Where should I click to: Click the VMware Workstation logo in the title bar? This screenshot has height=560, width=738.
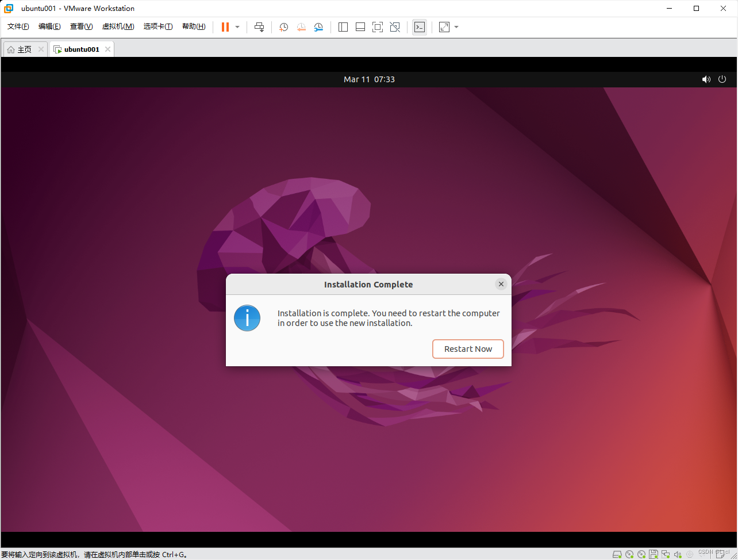[9, 9]
